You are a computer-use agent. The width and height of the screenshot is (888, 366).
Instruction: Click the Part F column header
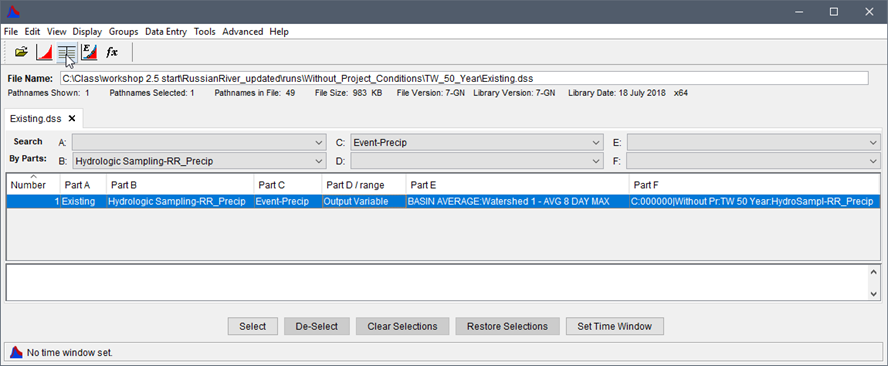754,184
